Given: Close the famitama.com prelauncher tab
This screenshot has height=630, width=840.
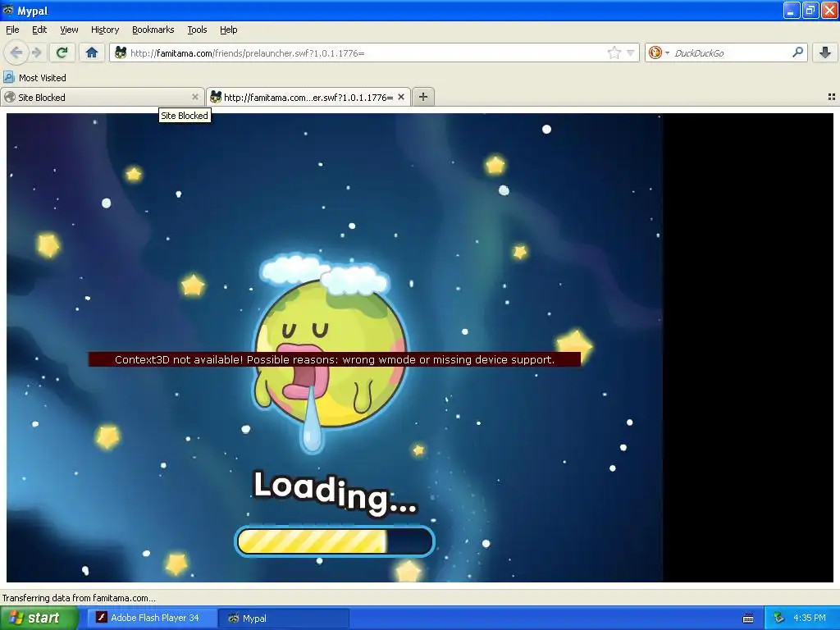Looking at the screenshot, I should [x=400, y=97].
